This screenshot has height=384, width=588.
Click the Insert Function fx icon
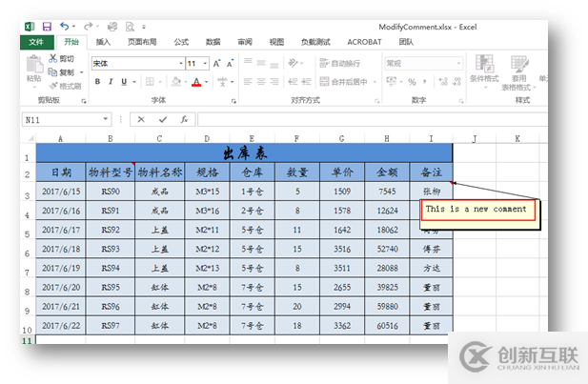tap(184, 120)
